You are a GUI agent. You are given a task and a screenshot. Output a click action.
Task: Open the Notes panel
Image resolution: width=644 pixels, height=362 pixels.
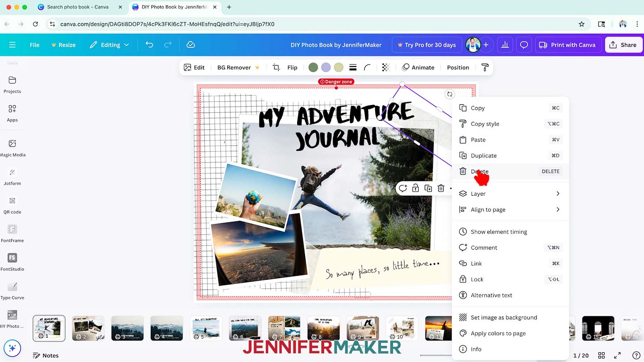pos(46,355)
